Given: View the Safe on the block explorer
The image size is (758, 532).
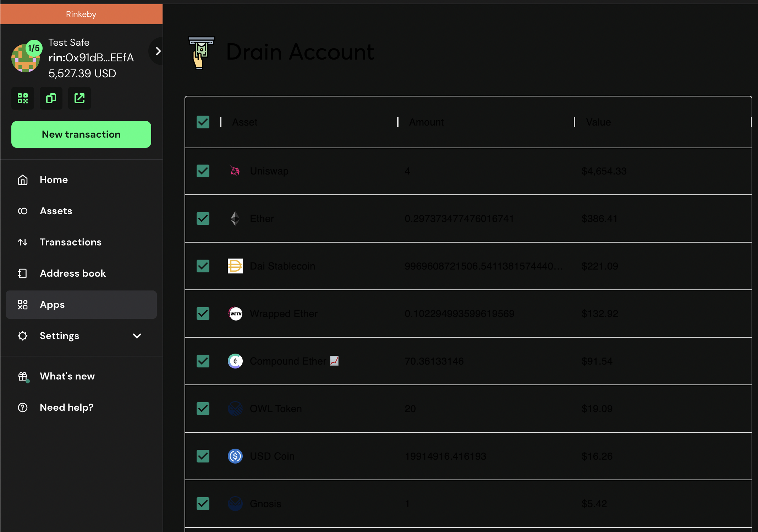Looking at the screenshot, I should click(x=79, y=98).
